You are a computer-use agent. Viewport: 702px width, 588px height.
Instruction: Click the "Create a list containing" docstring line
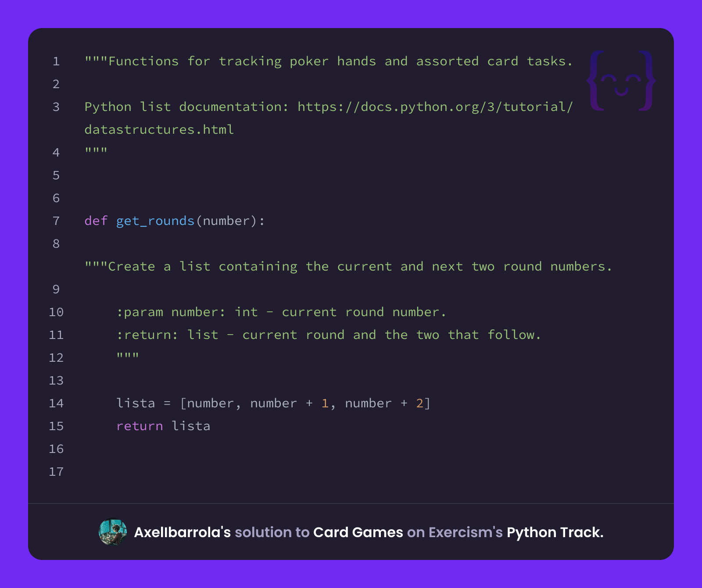(348, 267)
